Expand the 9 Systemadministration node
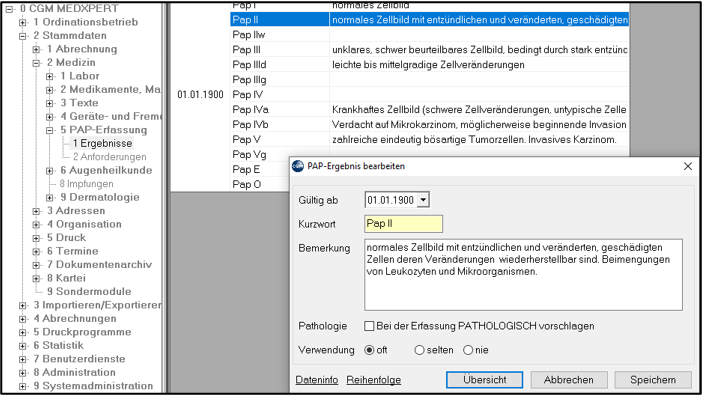Image resolution: width=703 pixels, height=396 pixels. (22, 386)
